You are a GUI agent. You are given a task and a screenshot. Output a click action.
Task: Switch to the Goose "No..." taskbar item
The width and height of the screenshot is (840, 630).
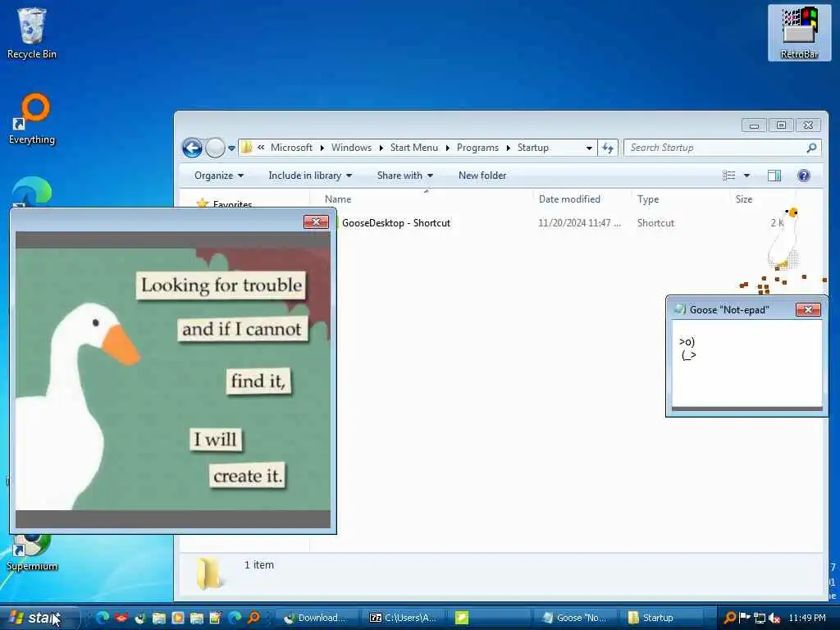(575, 618)
